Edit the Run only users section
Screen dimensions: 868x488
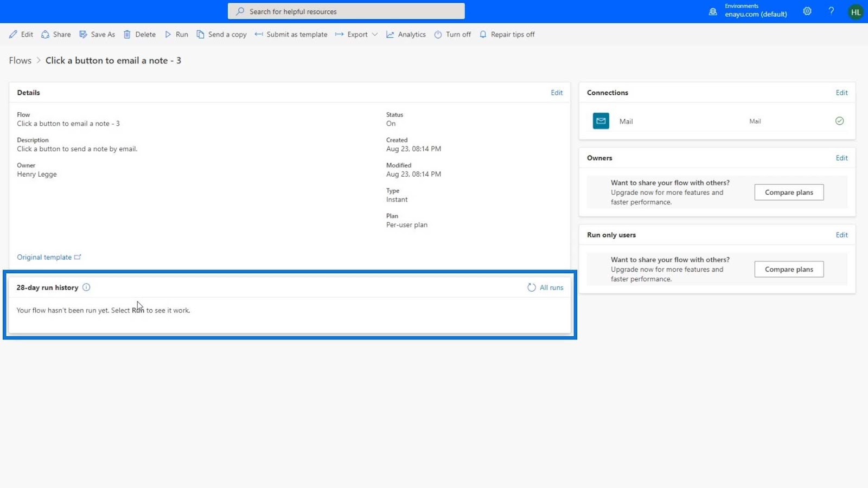841,235
